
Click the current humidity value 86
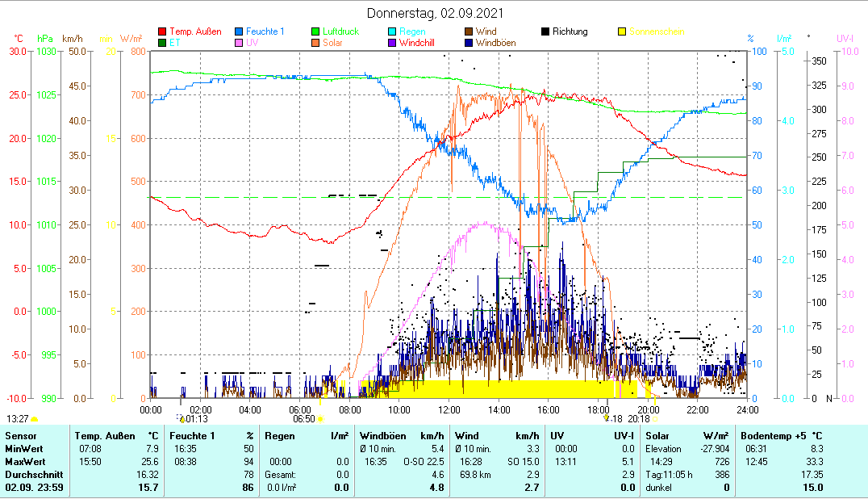click(248, 488)
